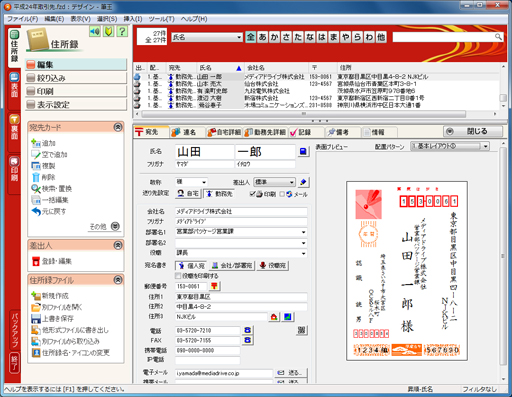
Task: Click the house icon next to 住所3
Action: point(274,317)
